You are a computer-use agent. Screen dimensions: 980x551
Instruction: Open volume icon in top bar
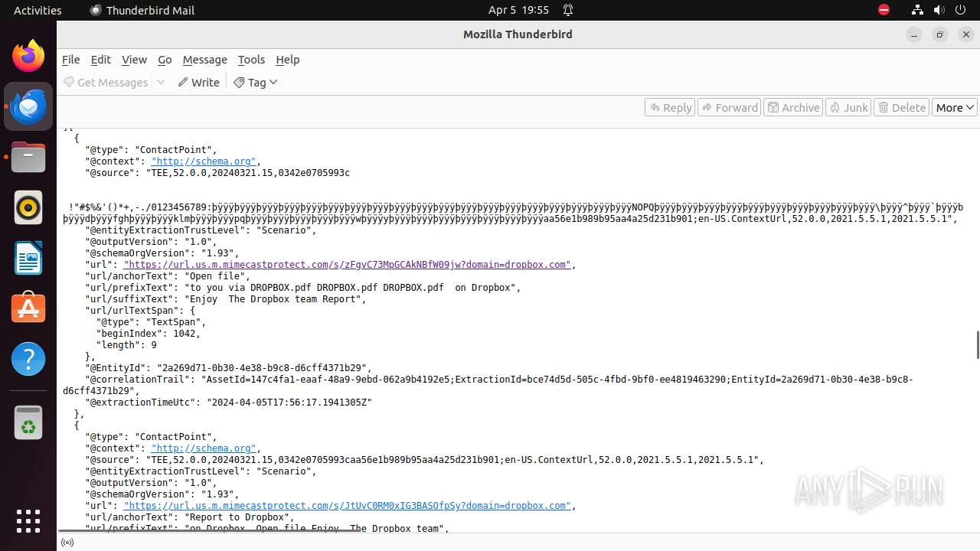pyautogui.click(x=939, y=10)
